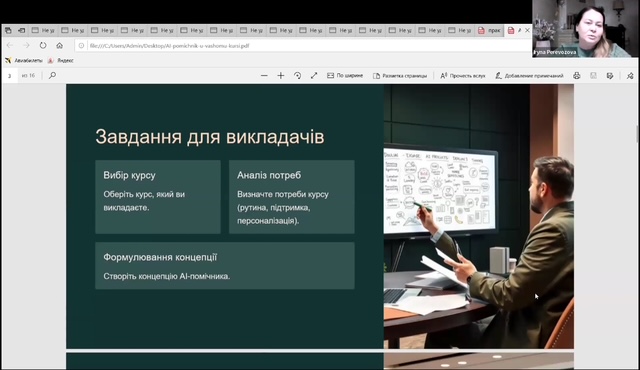This screenshot has width=640, height=370.
Task: Click the slide title Завдання для викладачів
Action: tap(210, 137)
